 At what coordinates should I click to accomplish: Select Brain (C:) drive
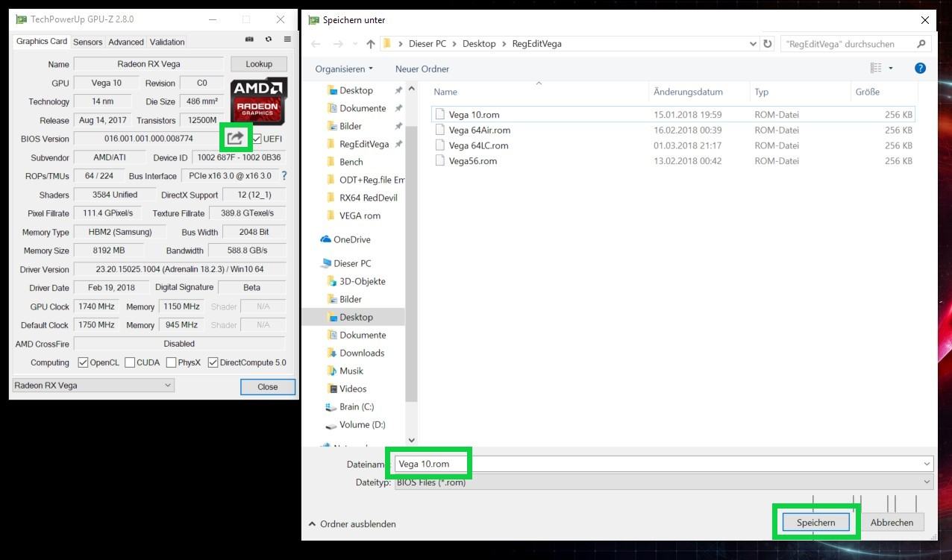point(351,406)
